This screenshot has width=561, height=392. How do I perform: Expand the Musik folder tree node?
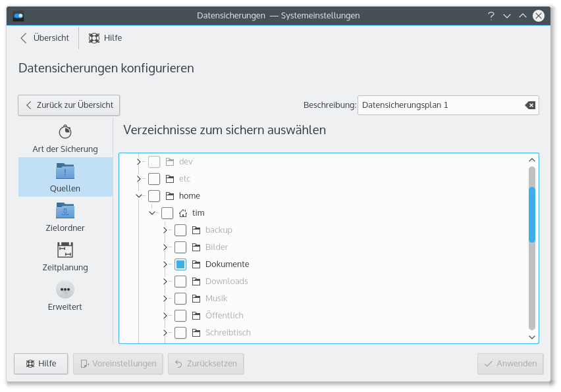[165, 299]
